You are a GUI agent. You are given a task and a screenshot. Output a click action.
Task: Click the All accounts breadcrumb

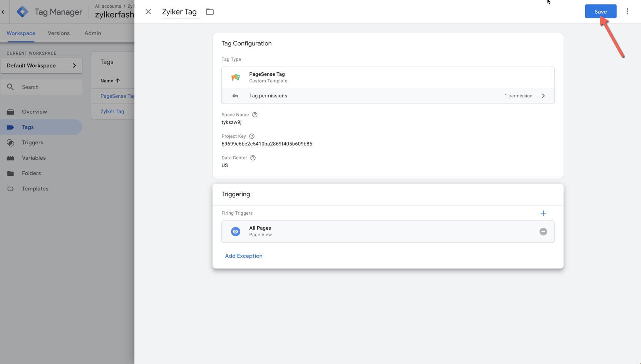point(108,6)
